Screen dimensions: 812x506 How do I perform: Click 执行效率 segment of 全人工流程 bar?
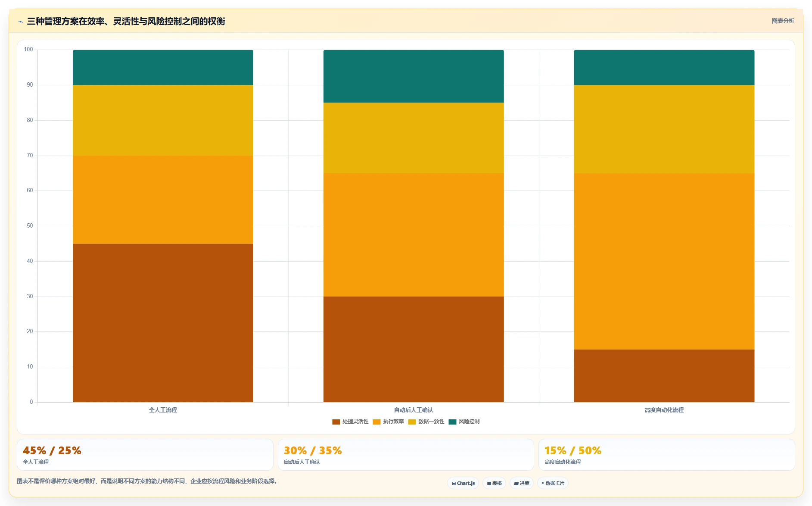163,200
